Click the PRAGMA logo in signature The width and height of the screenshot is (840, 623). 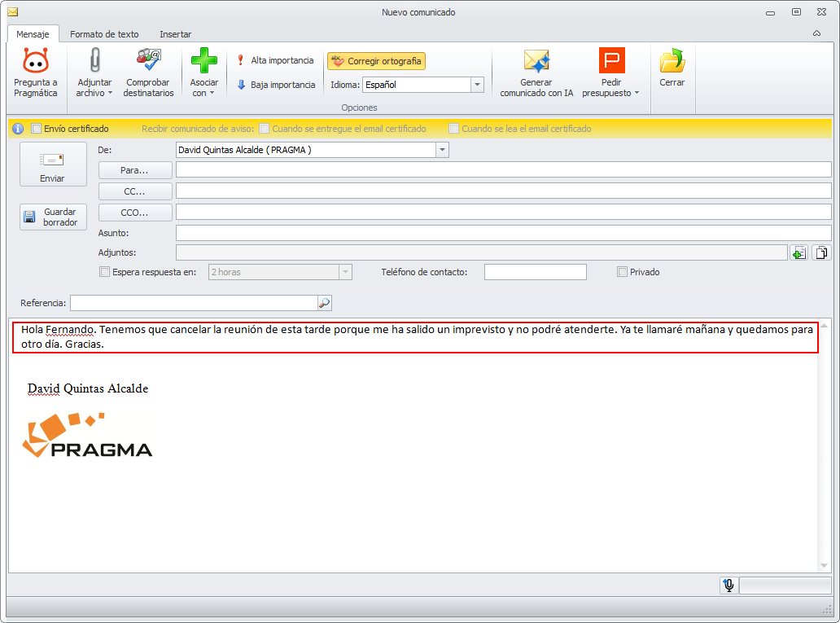pos(87,436)
